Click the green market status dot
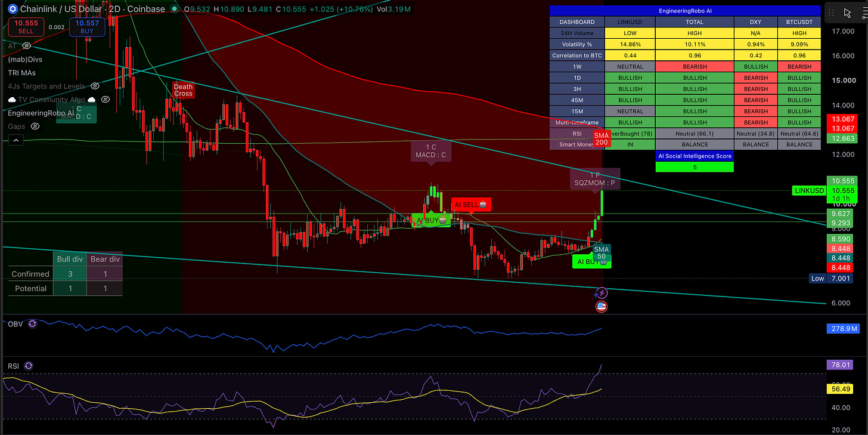Viewport: 868px width, 435px height. 173,10
